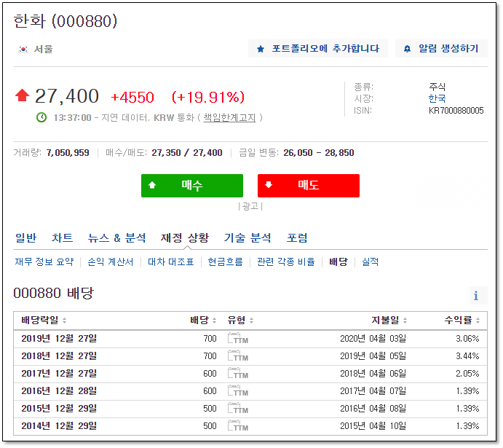Open the 일반 tab

point(26,237)
